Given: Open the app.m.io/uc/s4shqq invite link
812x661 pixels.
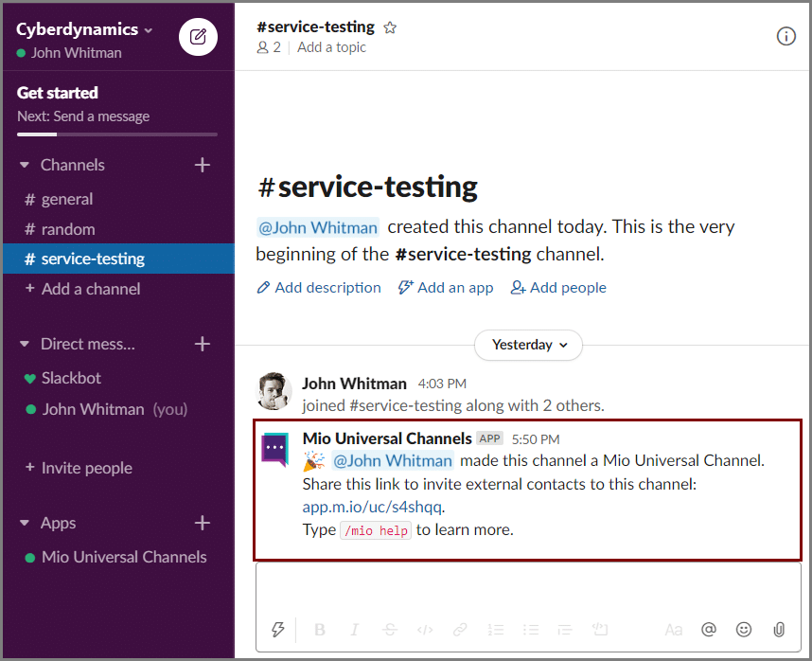Looking at the screenshot, I should pos(372,507).
